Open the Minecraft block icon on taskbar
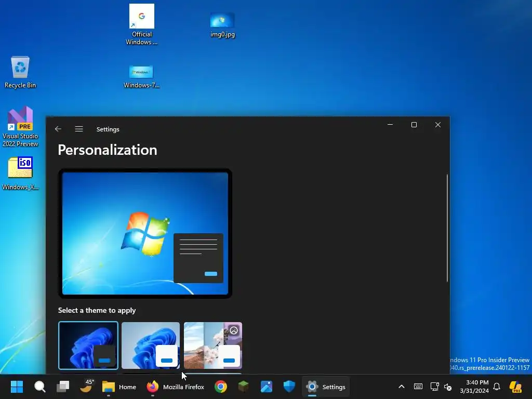The height and width of the screenshot is (399, 532). 244,387
